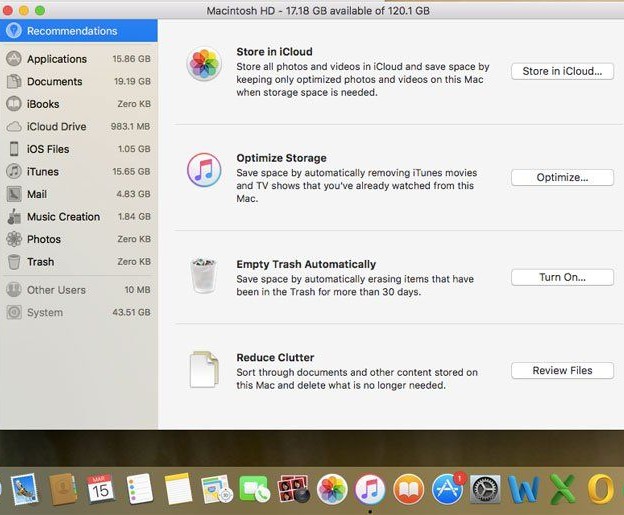Select the iBooks sidebar icon
Screen dimensions: 624x515
(x=14, y=104)
